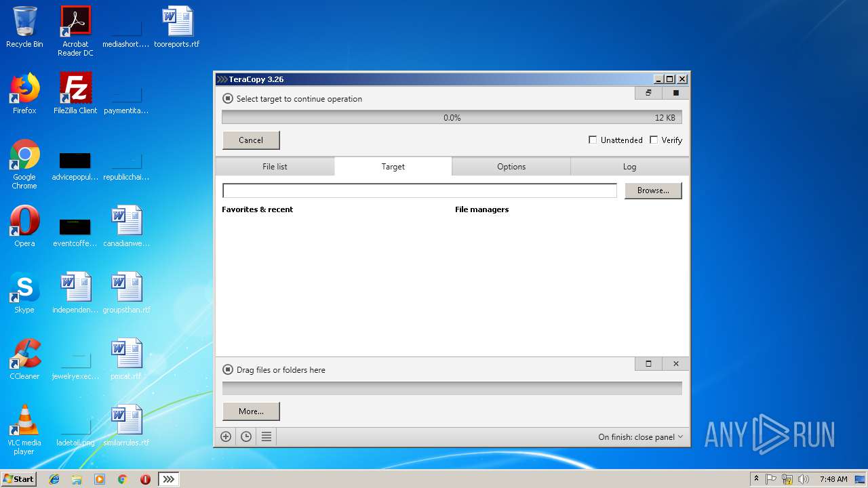Open the menu lines icon in bottom bar
This screenshot has height=488, width=868.
(x=267, y=437)
